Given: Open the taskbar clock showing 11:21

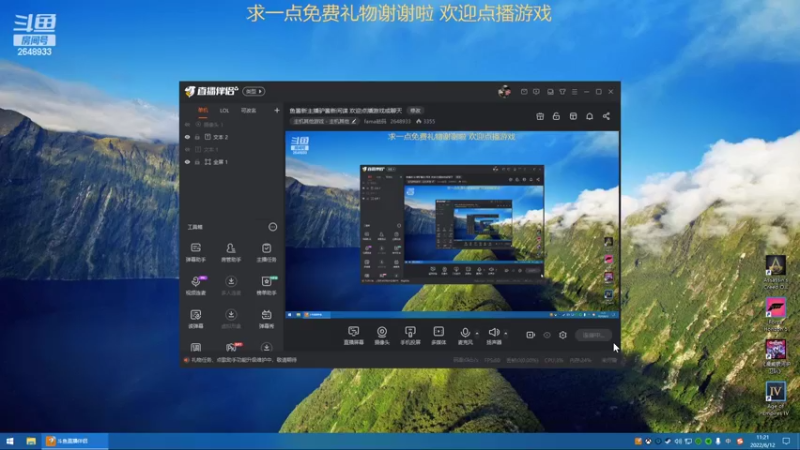Looking at the screenshot, I should 762,441.
